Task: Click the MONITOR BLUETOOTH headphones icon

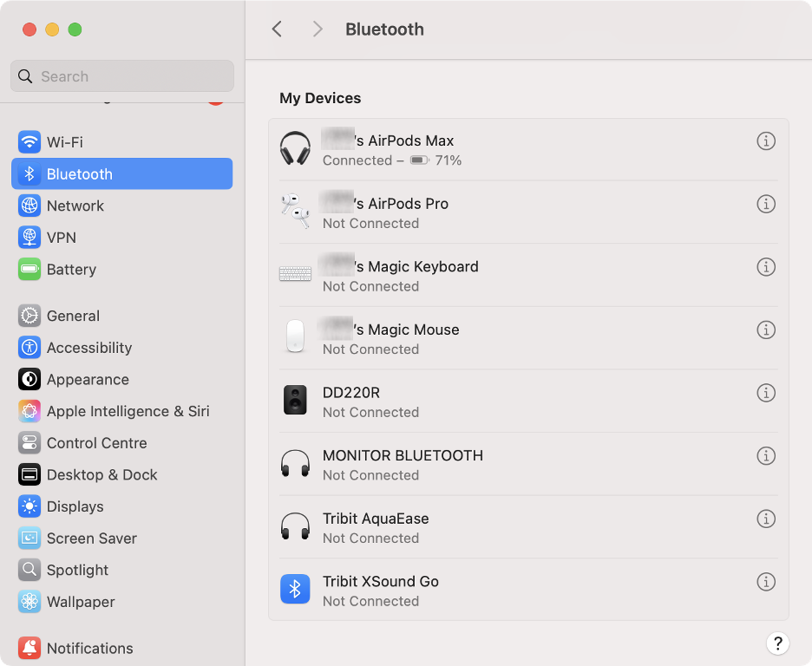Action: pyautogui.click(x=295, y=463)
